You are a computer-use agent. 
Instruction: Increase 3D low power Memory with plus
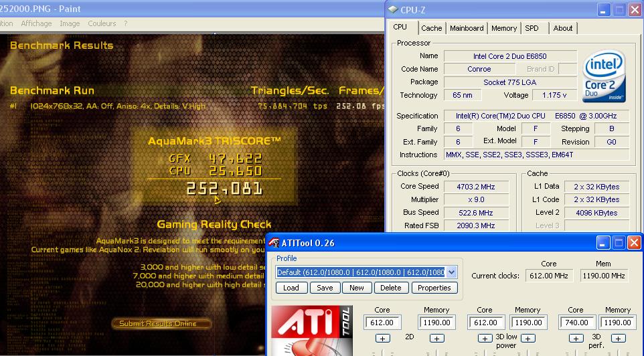[528, 339]
